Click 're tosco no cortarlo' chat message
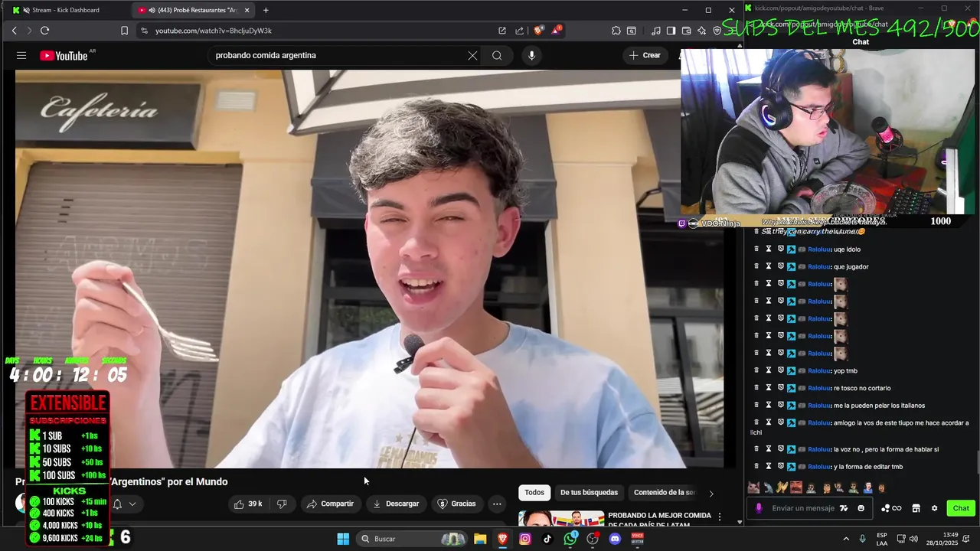 click(862, 388)
